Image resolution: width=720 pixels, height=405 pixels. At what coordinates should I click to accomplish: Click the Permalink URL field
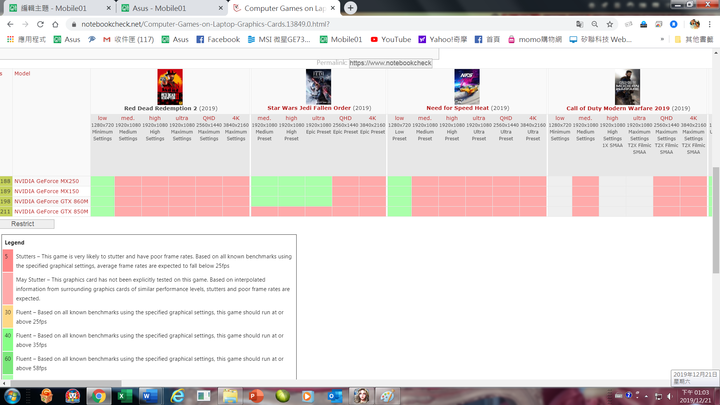pos(390,63)
